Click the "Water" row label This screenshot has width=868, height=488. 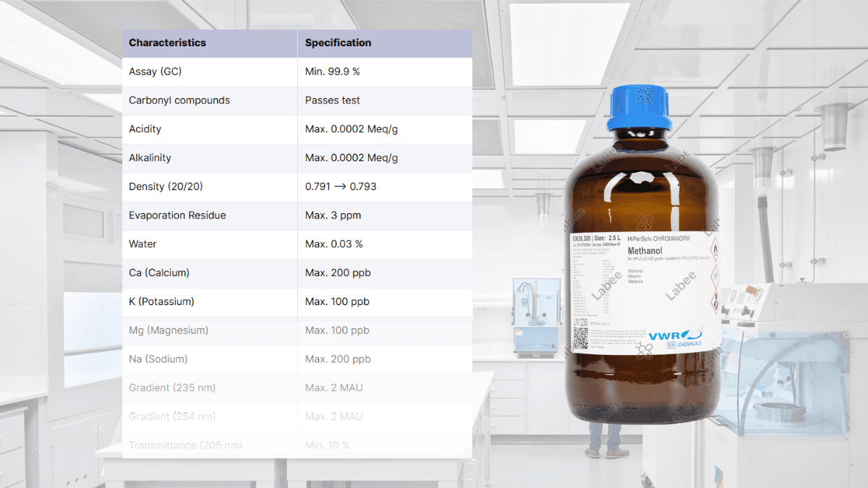coord(142,244)
